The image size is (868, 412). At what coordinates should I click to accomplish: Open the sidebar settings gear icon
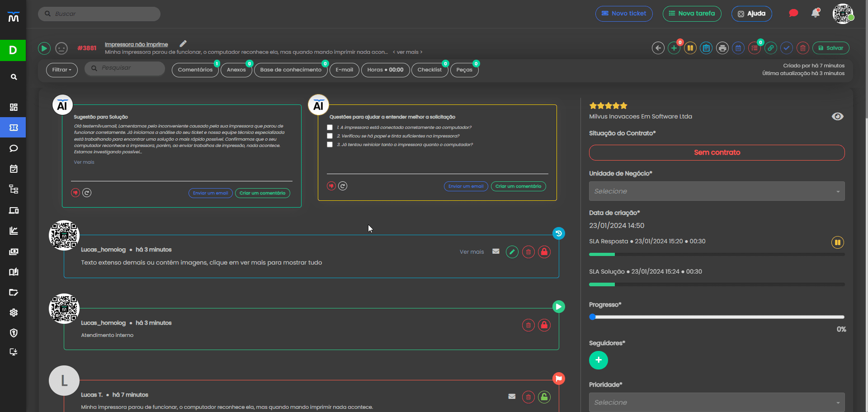coord(14,313)
